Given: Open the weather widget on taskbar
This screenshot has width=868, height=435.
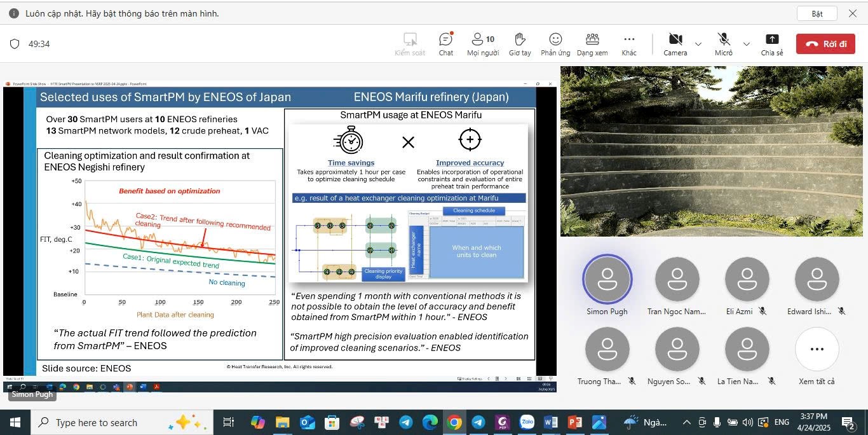Looking at the screenshot, I should click(646, 422).
